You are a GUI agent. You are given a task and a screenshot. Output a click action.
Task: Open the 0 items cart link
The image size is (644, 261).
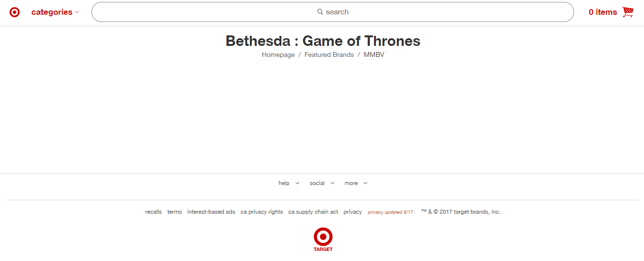point(603,12)
